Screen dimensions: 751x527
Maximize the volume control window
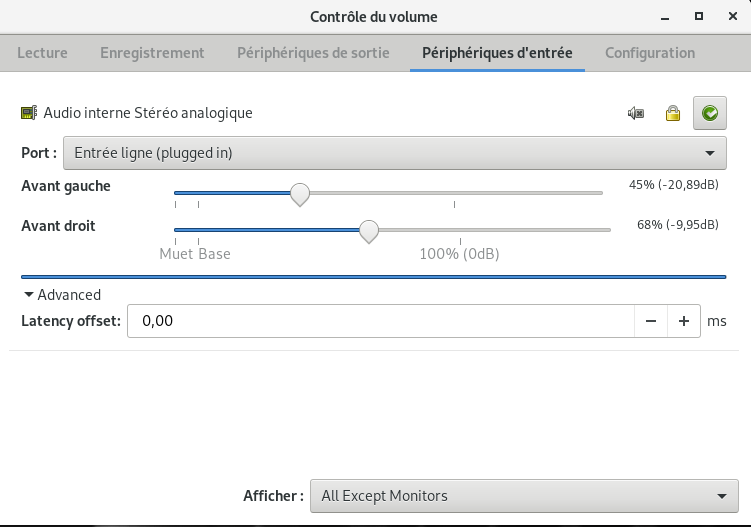699,16
